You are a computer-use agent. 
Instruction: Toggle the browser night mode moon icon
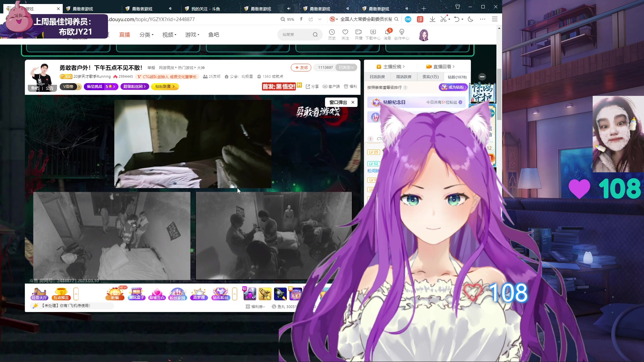tap(471, 19)
